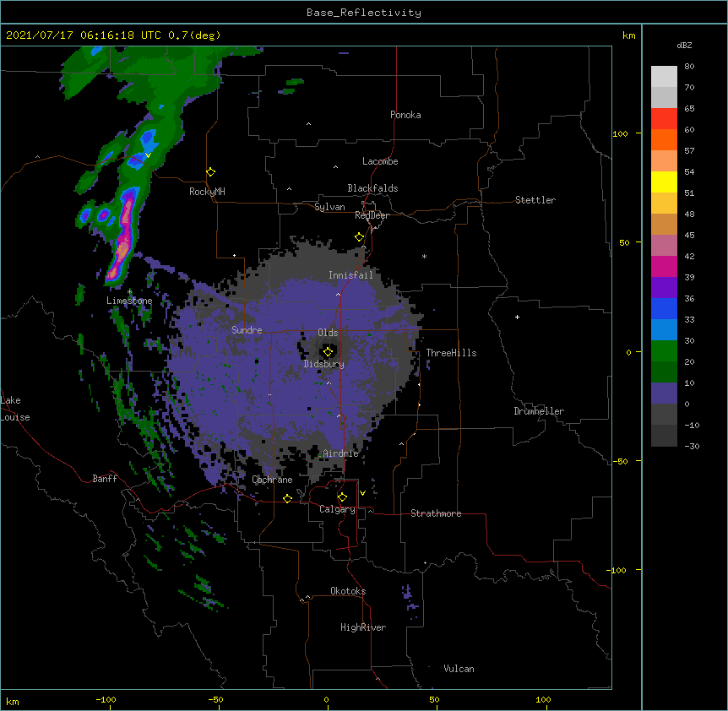Select the Airdrie city label
728x711 pixels.
click(x=341, y=453)
